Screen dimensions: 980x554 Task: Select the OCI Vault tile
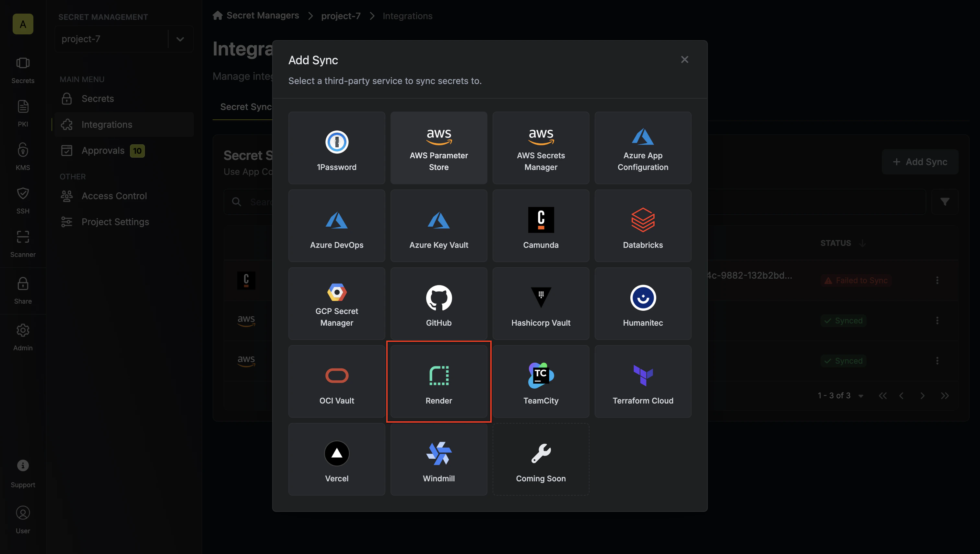[x=337, y=381]
